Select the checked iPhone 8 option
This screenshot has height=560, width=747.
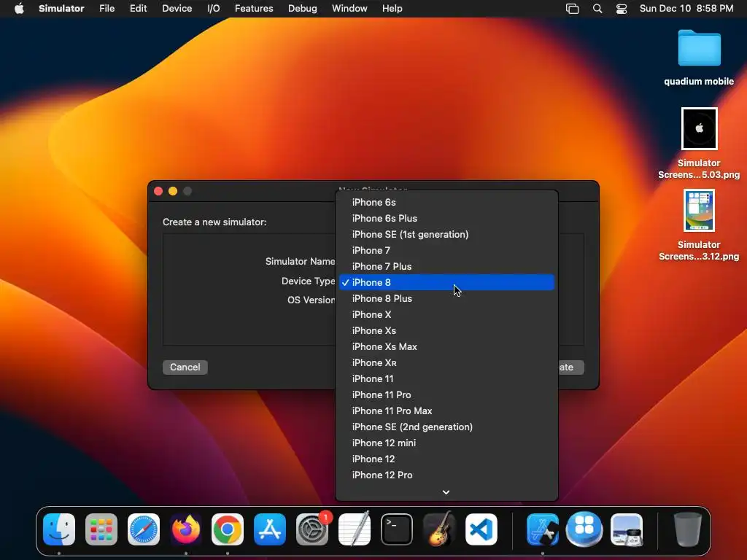pyautogui.click(x=446, y=282)
